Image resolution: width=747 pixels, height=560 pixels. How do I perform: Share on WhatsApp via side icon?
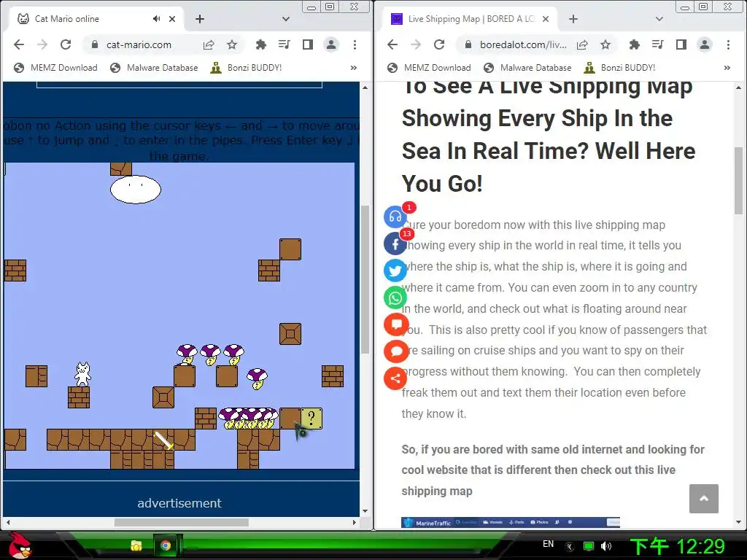(x=395, y=297)
